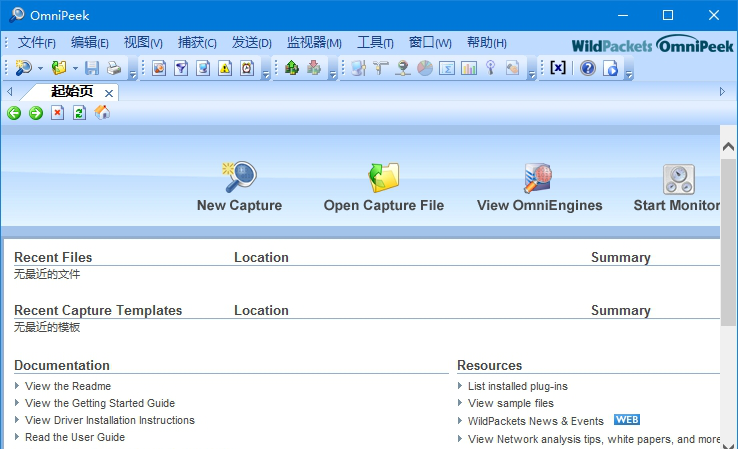Click the View sample files link
Screen dimensions: 738x466
point(511,403)
